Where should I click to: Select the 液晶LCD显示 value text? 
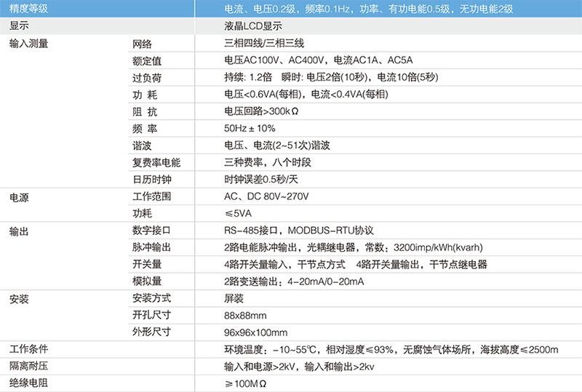pyautogui.click(x=254, y=25)
